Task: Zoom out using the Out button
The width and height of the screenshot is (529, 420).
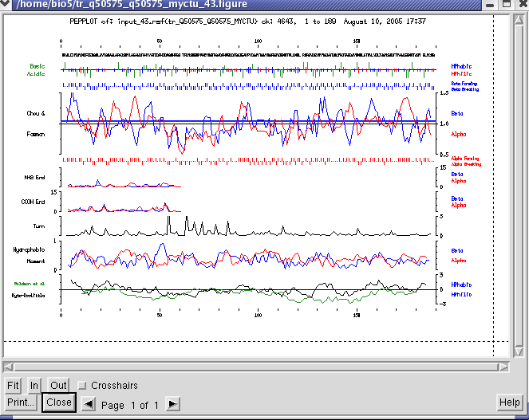Action: (x=57, y=385)
